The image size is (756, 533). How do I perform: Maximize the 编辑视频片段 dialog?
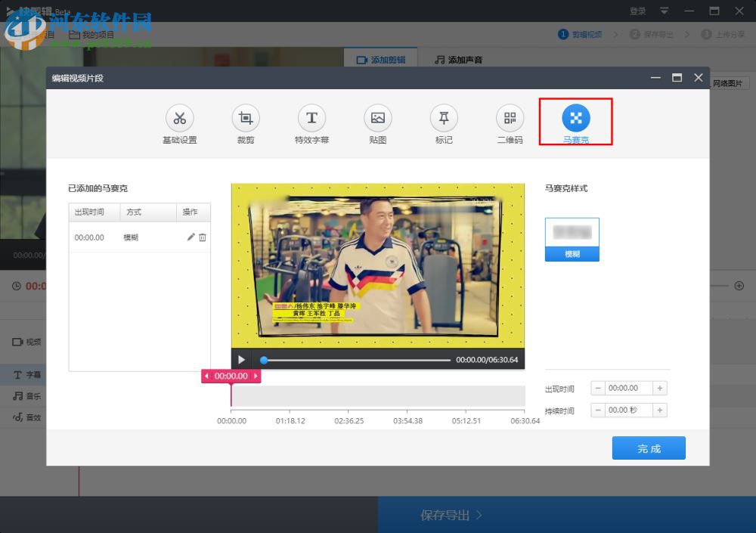(677, 78)
